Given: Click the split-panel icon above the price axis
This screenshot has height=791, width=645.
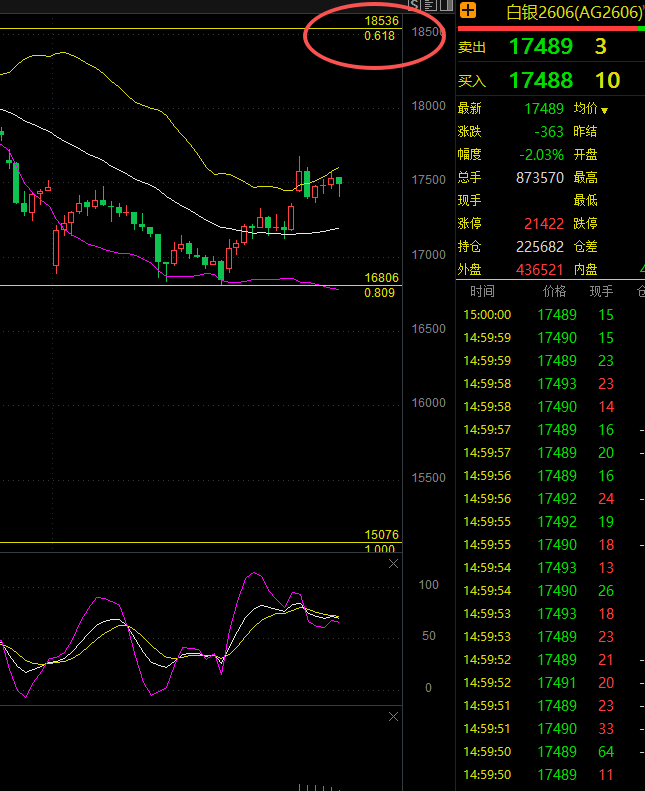Looking at the screenshot, I should 447,5.
